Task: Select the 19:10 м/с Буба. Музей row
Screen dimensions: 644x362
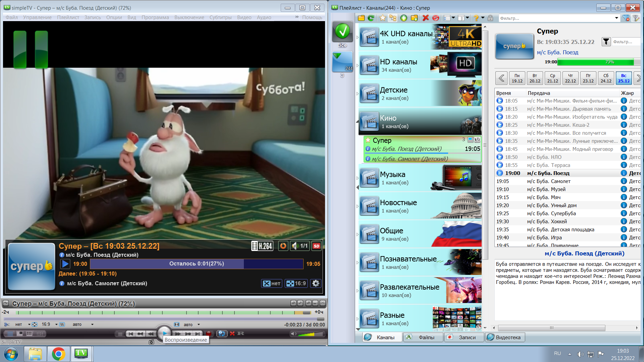Action: point(568,189)
